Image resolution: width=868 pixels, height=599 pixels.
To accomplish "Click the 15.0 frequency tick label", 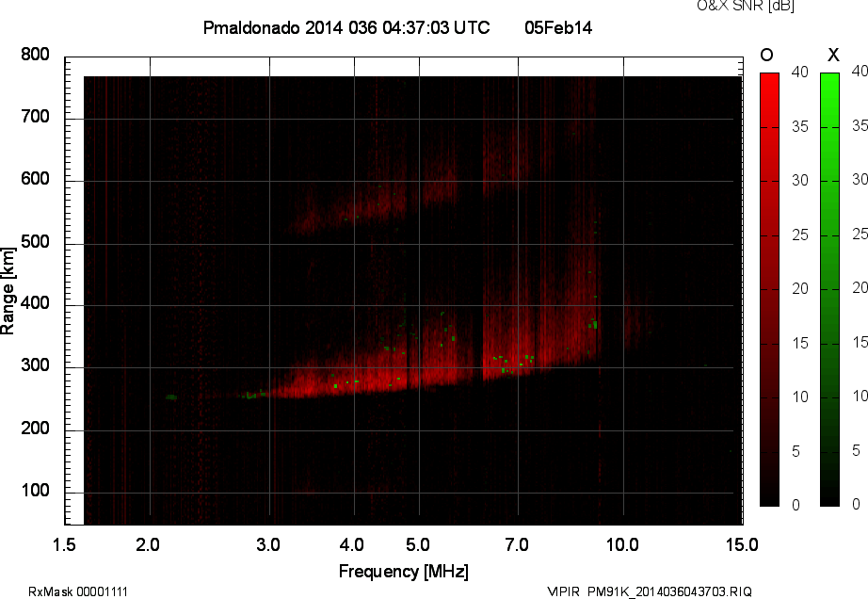I will point(742,544).
